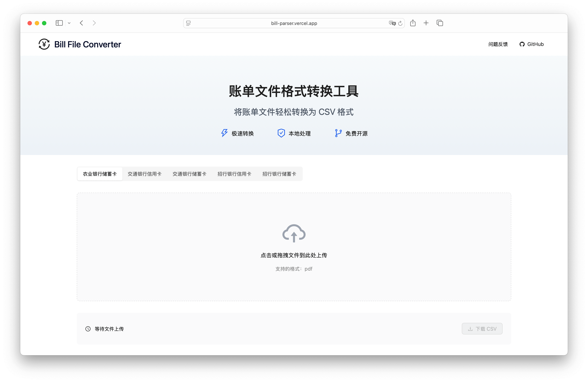The image size is (588, 382).
Task: Click the clock icon beside 等待文件上传
Action: (x=88, y=329)
